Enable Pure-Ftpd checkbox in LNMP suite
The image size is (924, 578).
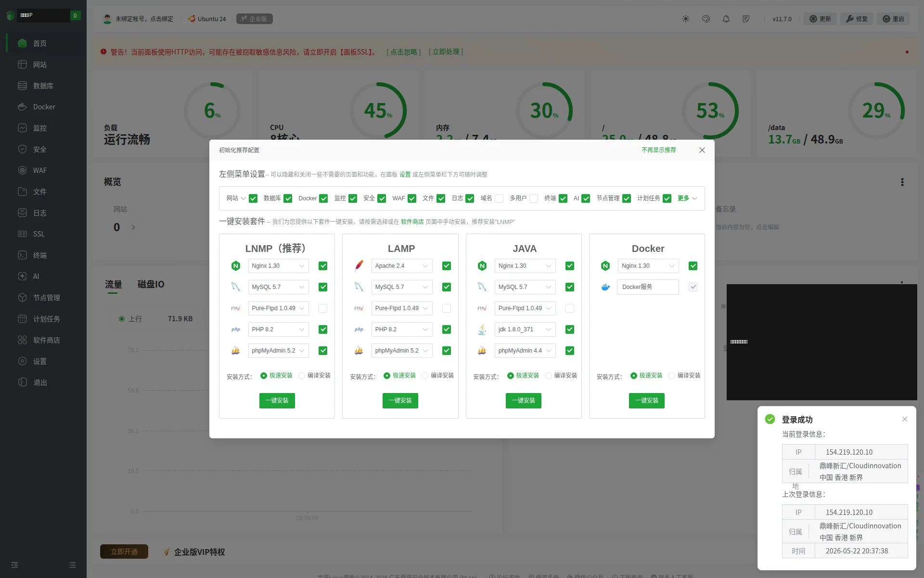pyautogui.click(x=323, y=308)
